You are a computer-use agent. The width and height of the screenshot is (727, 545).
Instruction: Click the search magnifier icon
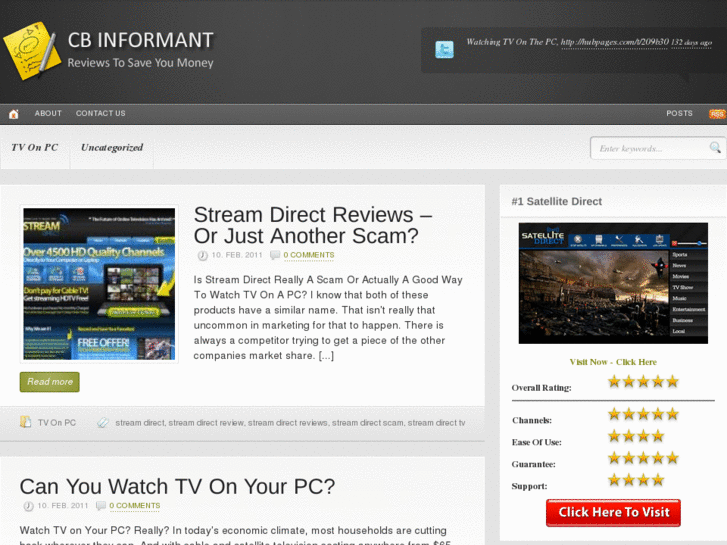[715, 147]
